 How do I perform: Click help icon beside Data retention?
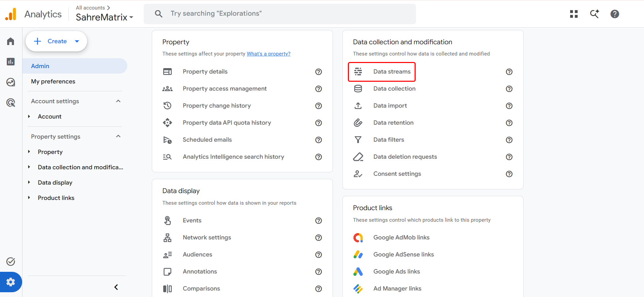(x=509, y=123)
